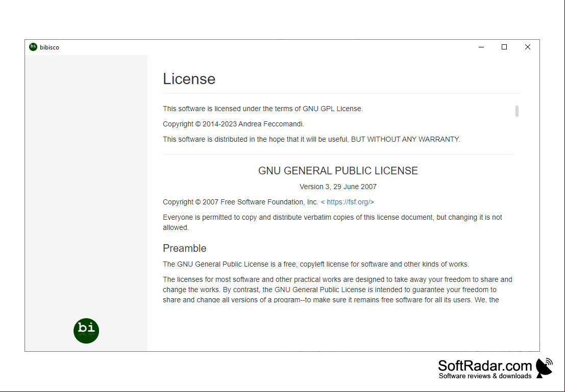Viewport: 565px width, 392px height.
Task: Click the "bibisco" window title text
Action: click(50, 47)
